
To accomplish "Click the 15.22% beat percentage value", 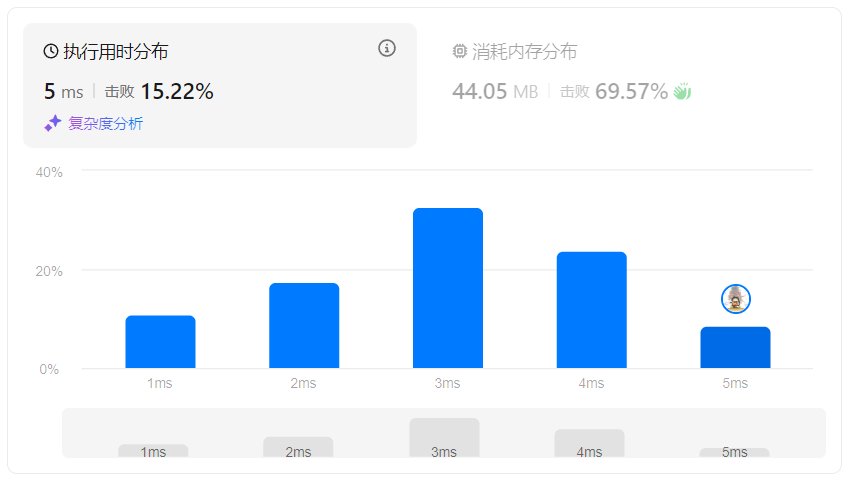I will tap(177, 92).
